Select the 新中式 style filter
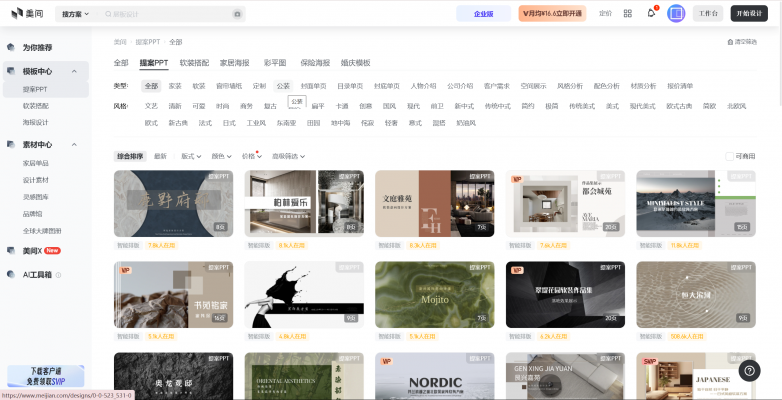 [x=464, y=106]
